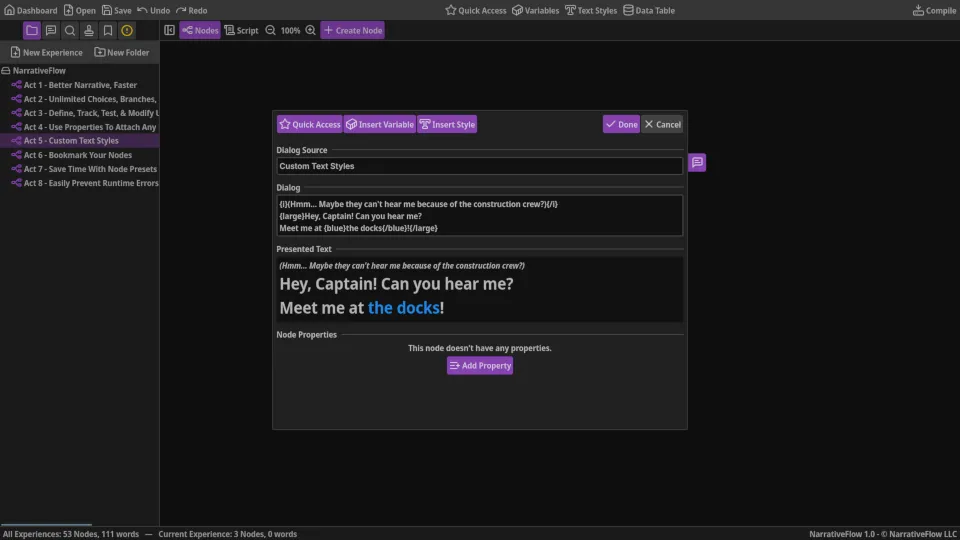Click the bookmarks icon in sidebar
Image resolution: width=960 pixels, height=540 pixels.
108,31
